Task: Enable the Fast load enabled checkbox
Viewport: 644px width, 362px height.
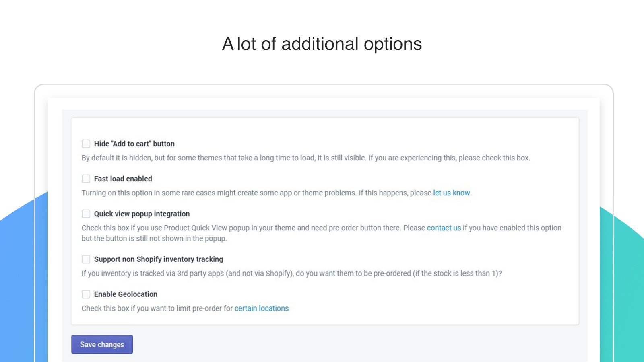Action: tap(86, 179)
